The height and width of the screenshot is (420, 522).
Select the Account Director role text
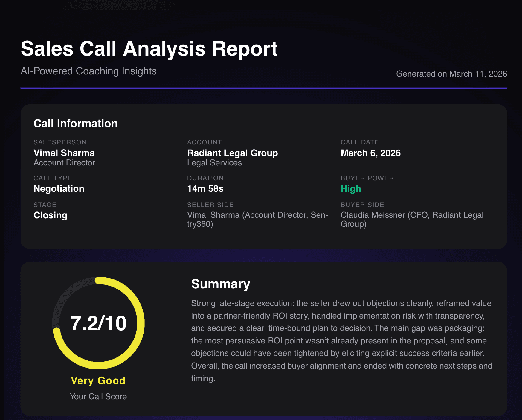pos(64,163)
